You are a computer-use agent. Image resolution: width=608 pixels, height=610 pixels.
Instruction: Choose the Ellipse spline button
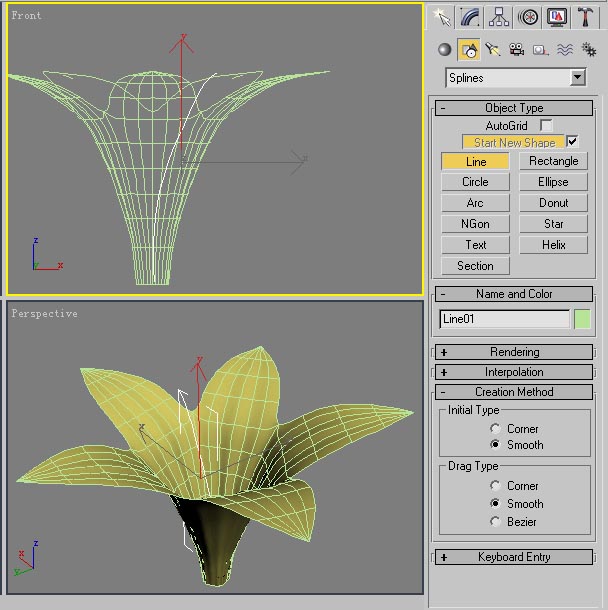point(553,182)
